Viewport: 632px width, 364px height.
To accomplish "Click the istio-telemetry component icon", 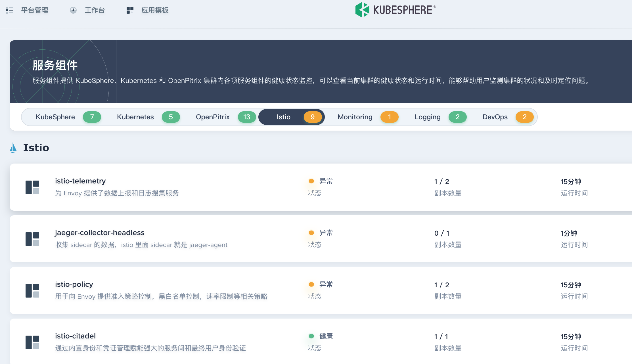I will pyautogui.click(x=32, y=187).
